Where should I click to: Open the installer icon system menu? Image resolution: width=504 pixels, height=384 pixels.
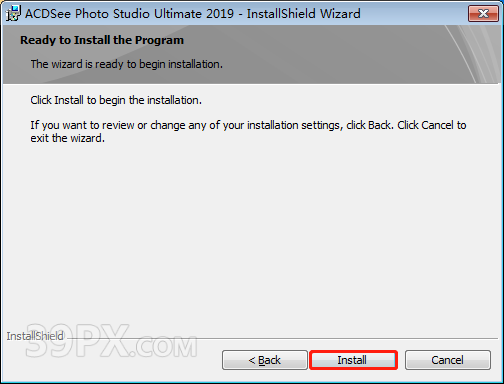coord(13,13)
